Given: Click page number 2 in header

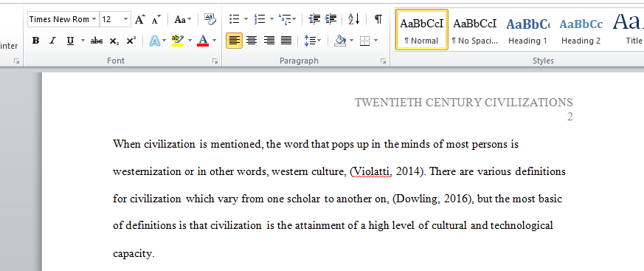Looking at the screenshot, I should pos(570,117).
